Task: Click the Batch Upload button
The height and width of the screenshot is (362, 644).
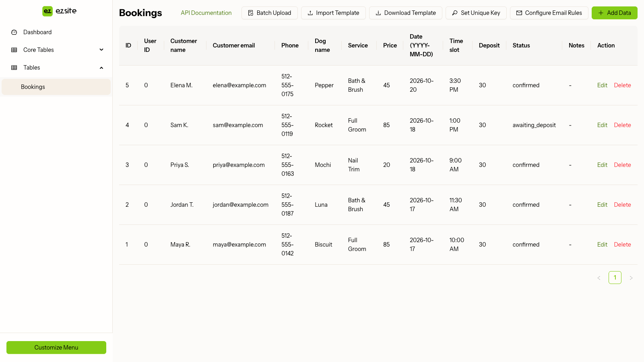Action: pyautogui.click(x=270, y=13)
